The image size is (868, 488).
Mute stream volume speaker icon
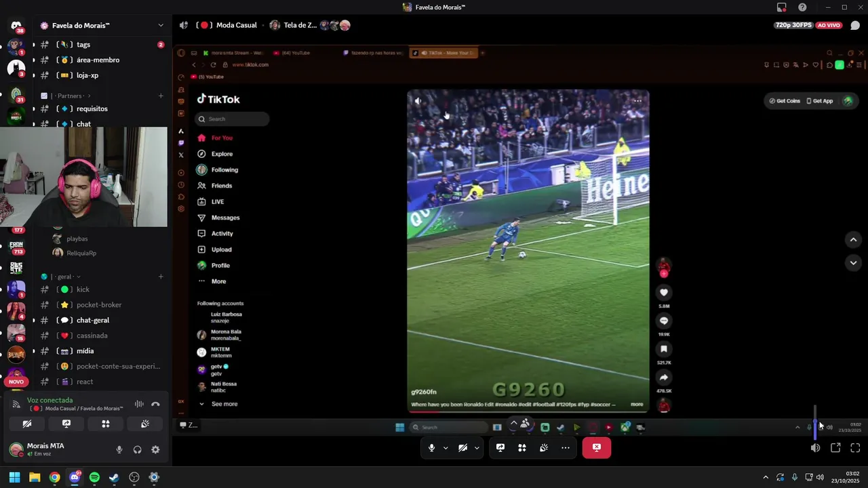pyautogui.click(x=815, y=447)
